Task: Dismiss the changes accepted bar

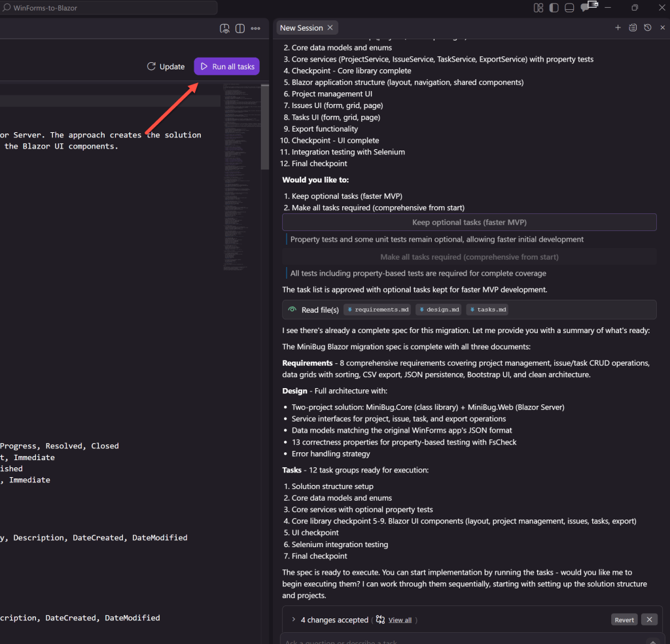Action: point(649,620)
